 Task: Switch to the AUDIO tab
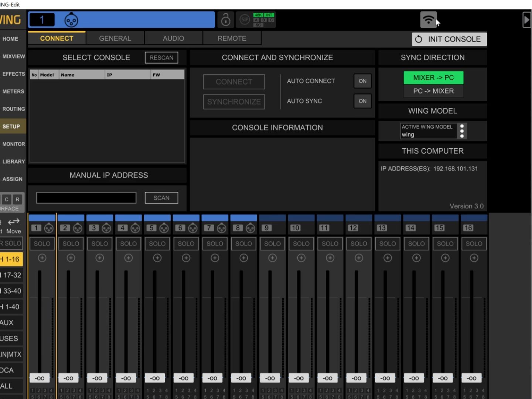[x=173, y=38]
